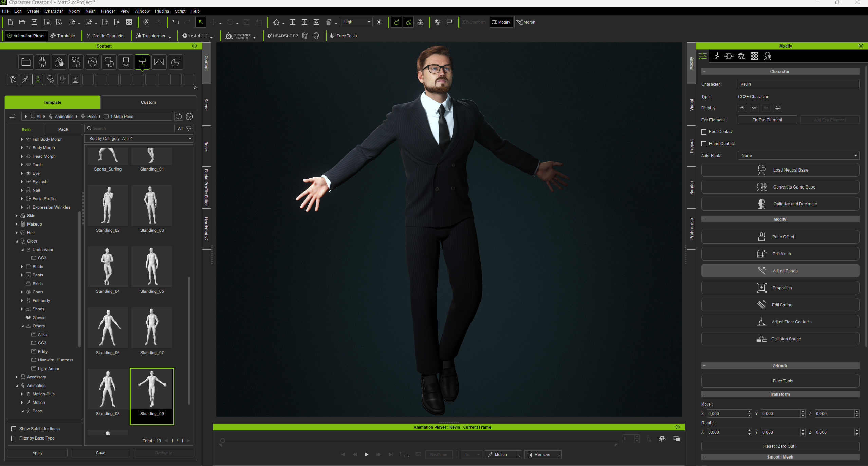Open the Project folder icon in Content
The height and width of the screenshot is (466, 868).
point(26,62)
